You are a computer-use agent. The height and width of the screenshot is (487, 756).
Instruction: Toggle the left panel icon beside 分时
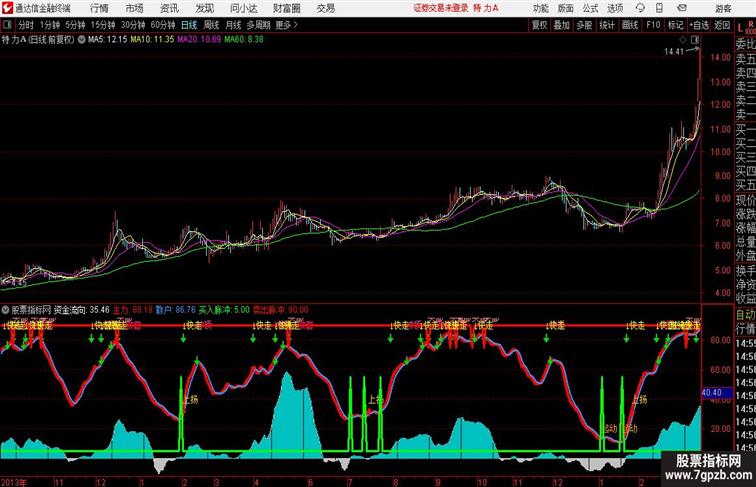tap(7, 25)
